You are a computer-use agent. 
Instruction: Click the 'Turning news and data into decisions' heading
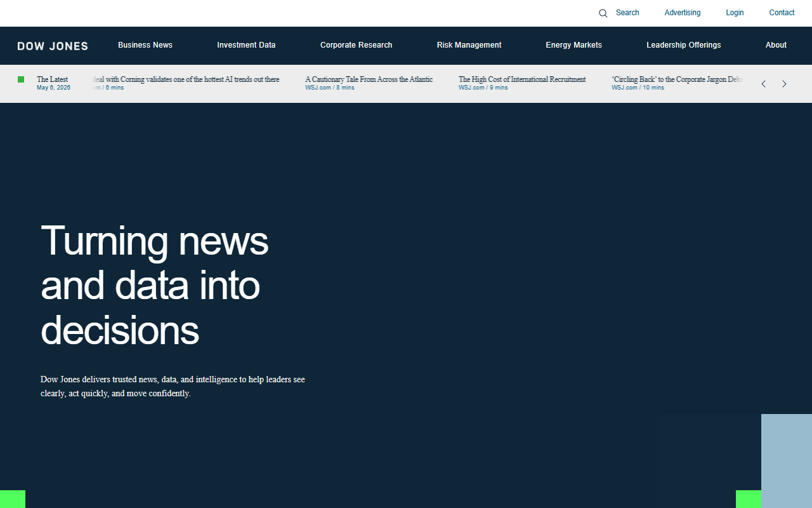155,285
